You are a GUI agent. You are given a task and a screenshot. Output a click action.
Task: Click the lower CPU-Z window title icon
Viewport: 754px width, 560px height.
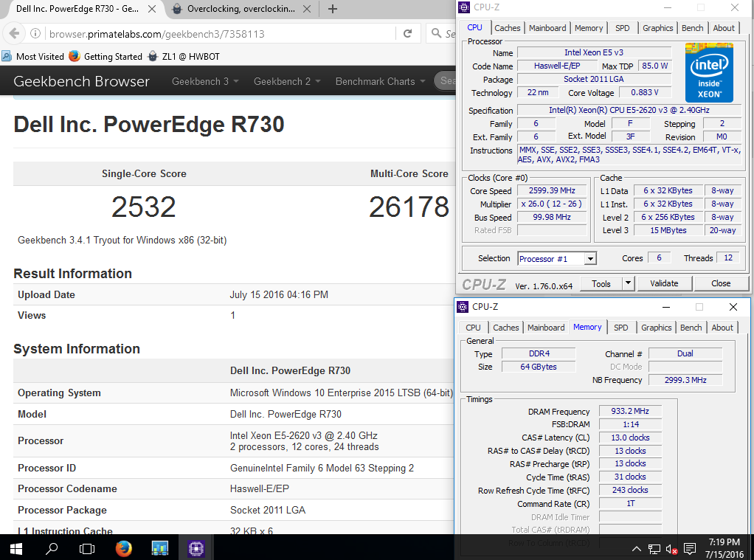[x=463, y=306]
